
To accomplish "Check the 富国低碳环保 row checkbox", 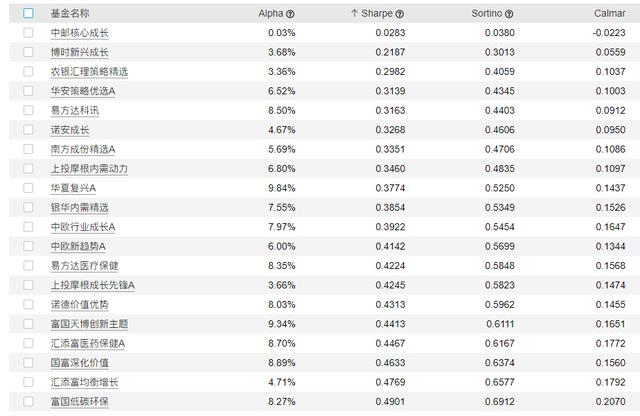I will [x=28, y=401].
